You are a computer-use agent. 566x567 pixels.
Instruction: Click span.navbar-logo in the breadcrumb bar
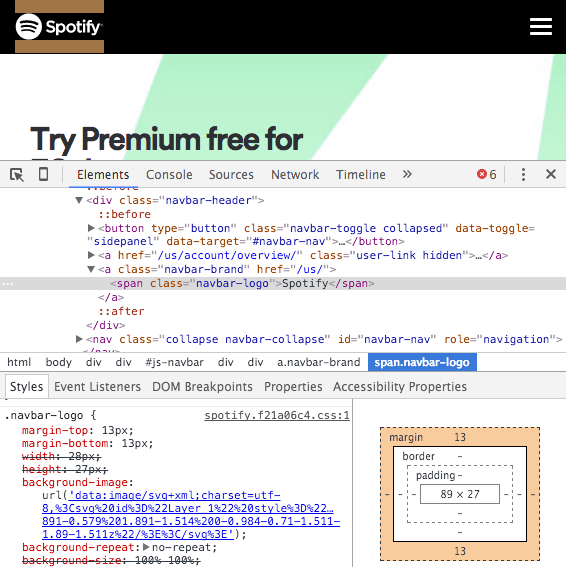pyautogui.click(x=422, y=362)
